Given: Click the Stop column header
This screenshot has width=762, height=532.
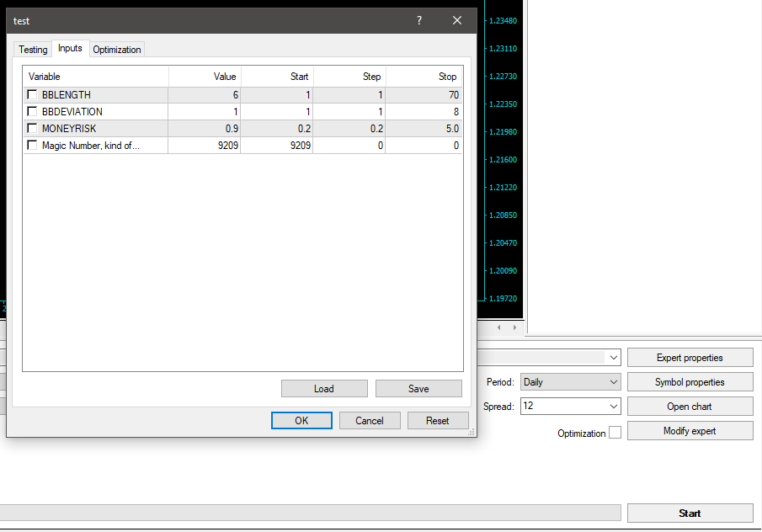Looking at the screenshot, I should tap(424, 77).
